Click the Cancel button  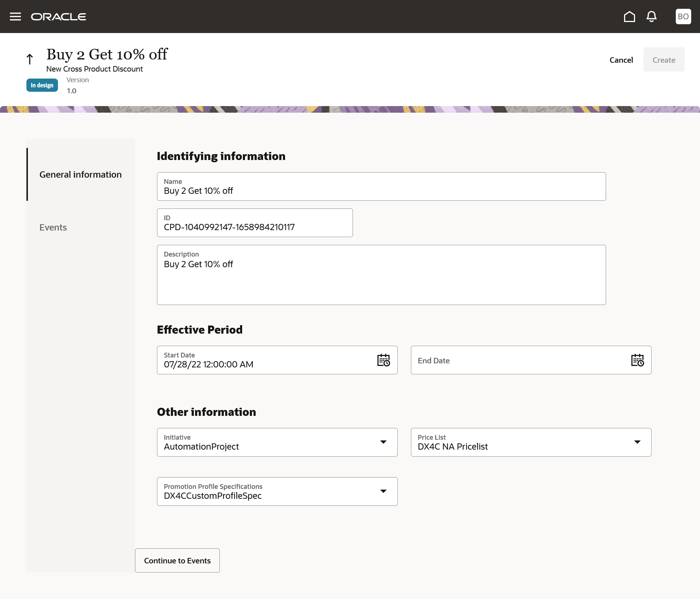coord(621,60)
